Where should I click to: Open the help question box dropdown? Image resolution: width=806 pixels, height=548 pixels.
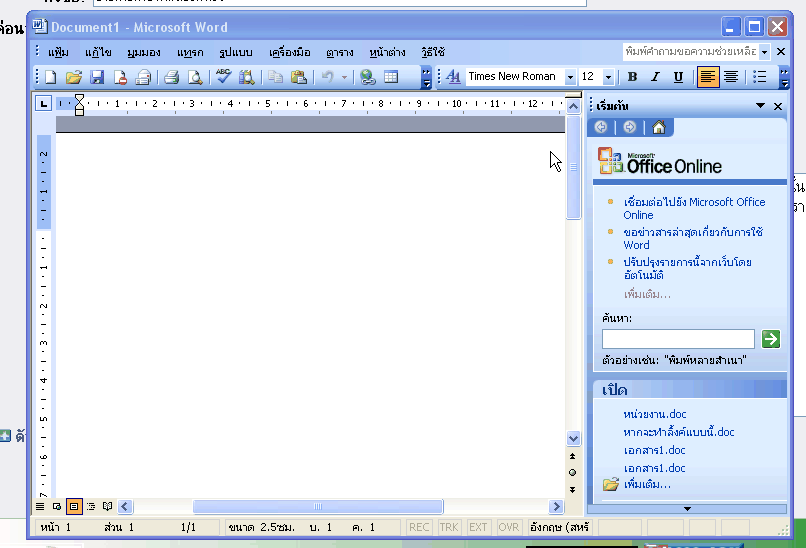click(764, 52)
